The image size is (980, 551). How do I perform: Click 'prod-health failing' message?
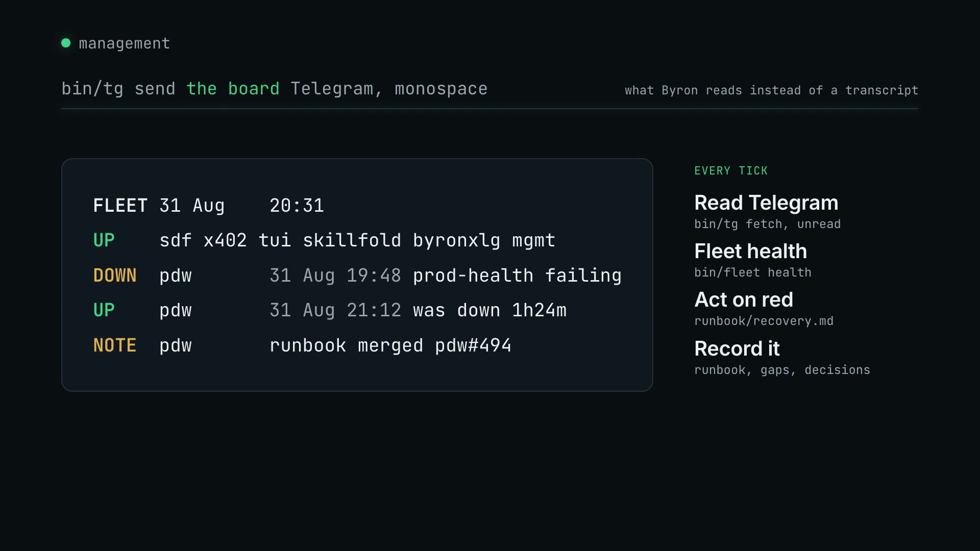tap(517, 276)
